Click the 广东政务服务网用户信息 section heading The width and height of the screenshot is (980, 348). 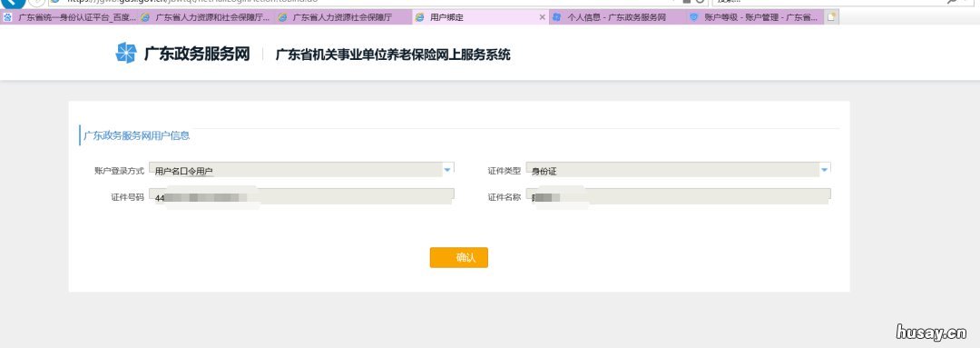[136, 135]
